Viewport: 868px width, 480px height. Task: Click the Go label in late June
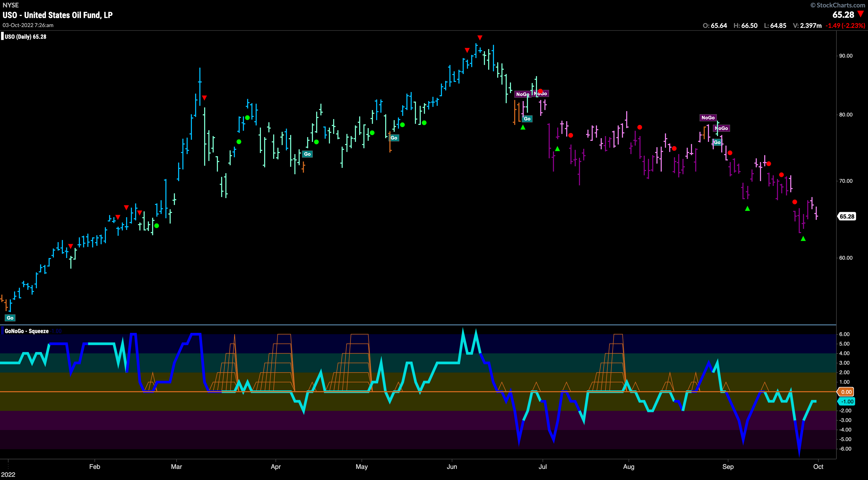[527, 119]
